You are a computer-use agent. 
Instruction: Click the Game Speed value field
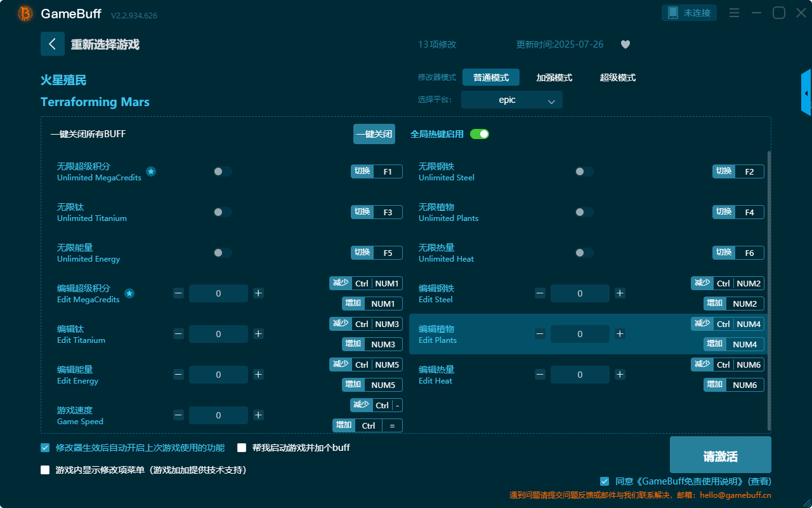click(218, 415)
